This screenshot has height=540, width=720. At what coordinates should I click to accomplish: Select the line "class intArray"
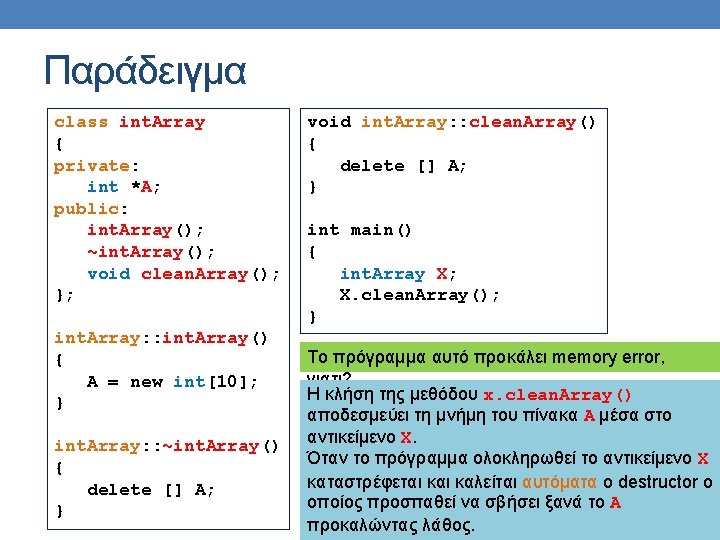(x=129, y=122)
